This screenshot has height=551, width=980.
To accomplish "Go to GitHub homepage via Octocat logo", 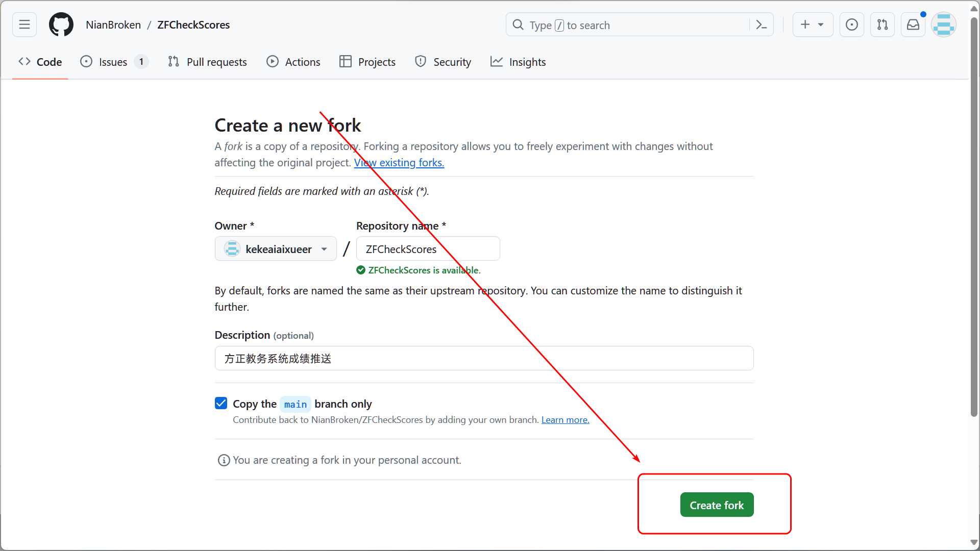I will (61, 24).
